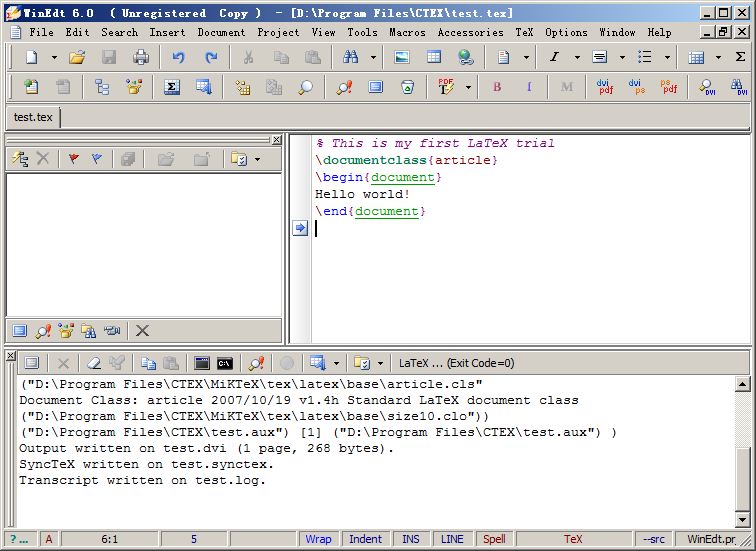This screenshot has width=756, height=551.
Task: Expand the italic font style dropdown arrow
Action: coord(577,57)
